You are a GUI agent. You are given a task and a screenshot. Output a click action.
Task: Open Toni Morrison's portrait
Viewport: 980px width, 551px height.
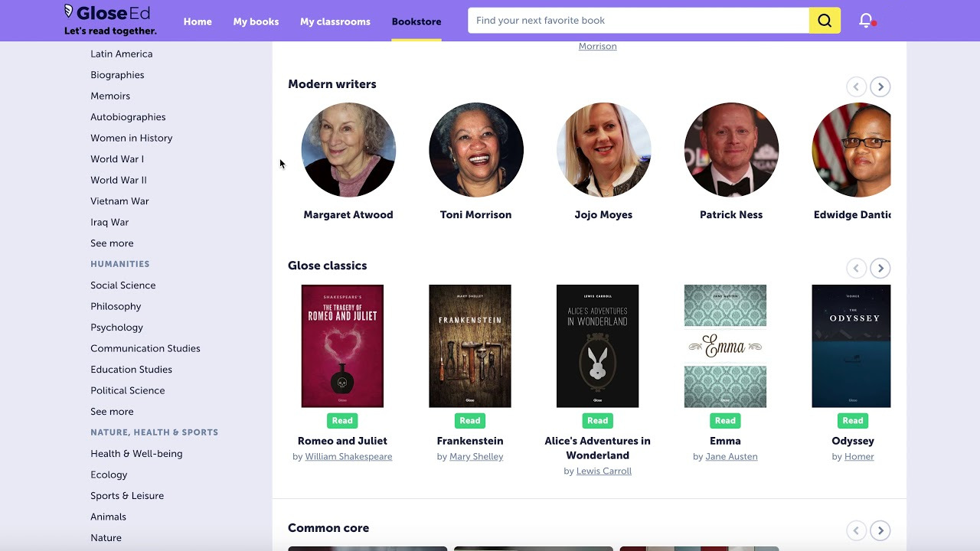[476, 150]
